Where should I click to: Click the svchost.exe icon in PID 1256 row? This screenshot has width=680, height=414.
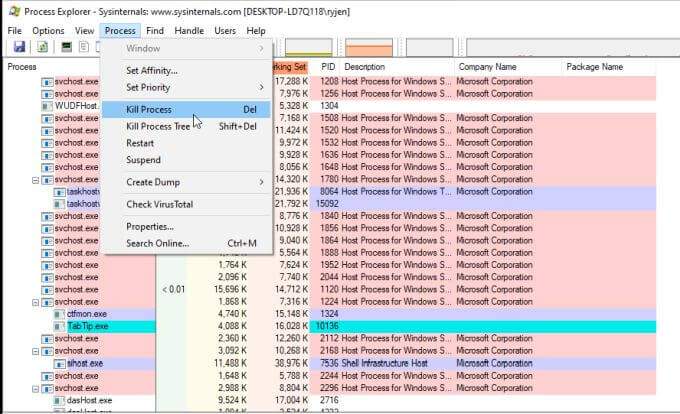pos(47,94)
